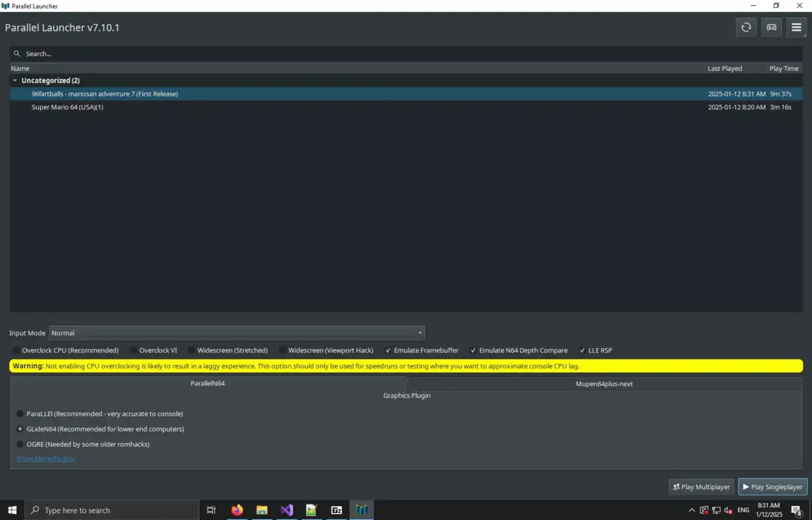The image size is (812, 520).
Task: Click the 9m 37s play time value
Action: [x=781, y=94]
